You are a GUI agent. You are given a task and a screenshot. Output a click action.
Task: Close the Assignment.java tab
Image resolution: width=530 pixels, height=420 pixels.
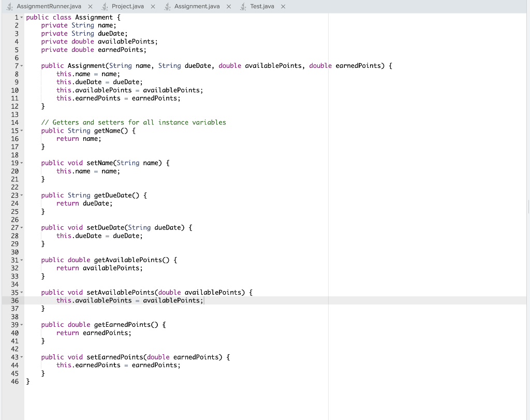229,6
